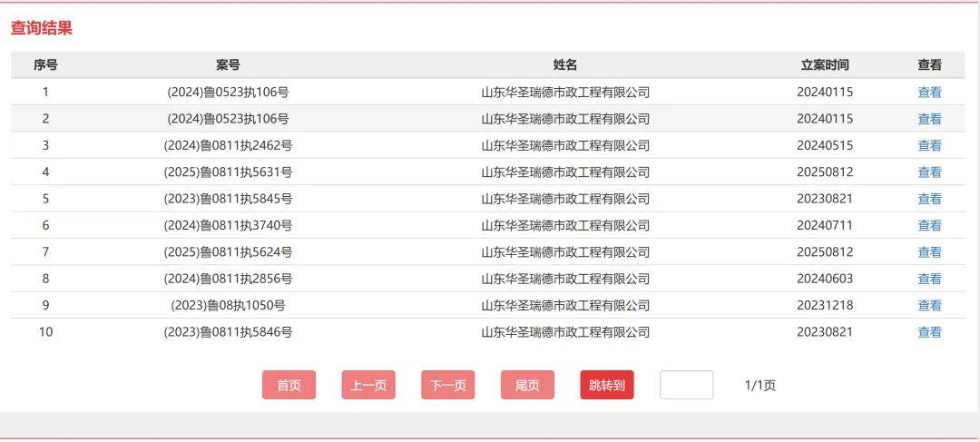Select the 查询结果 heading

[x=42, y=28]
